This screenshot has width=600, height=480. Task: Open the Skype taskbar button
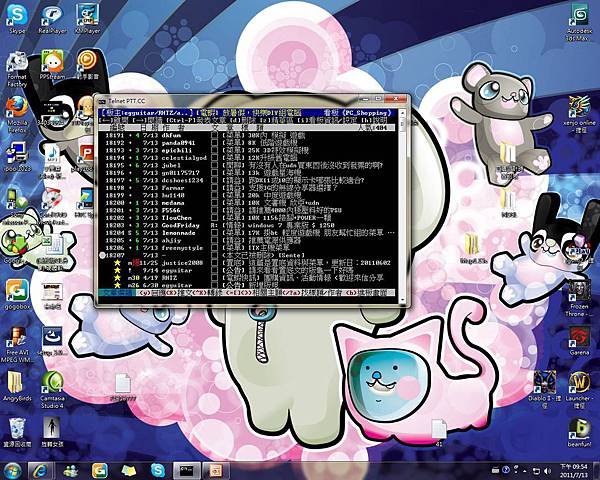158,471
